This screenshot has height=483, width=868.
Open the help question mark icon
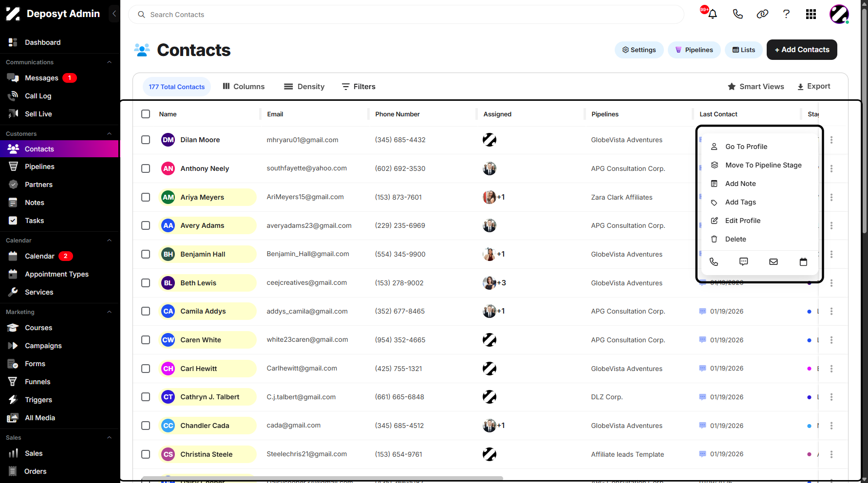[x=786, y=14]
